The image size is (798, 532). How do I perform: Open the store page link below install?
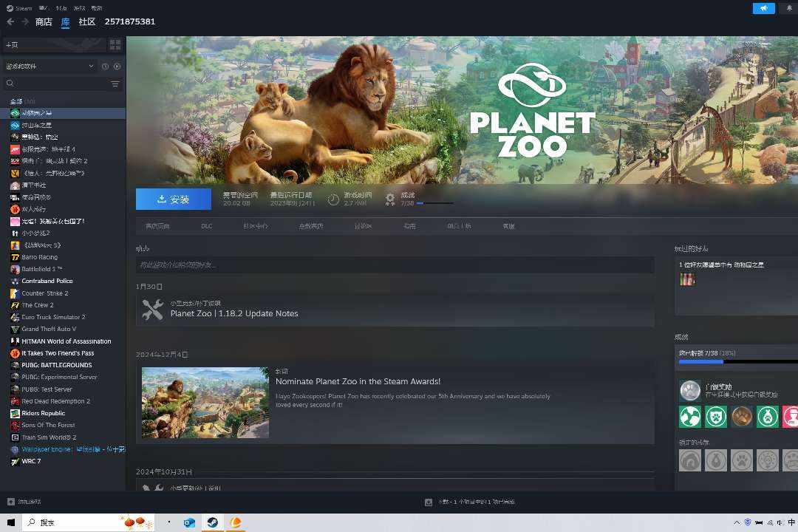(x=157, y=226)
